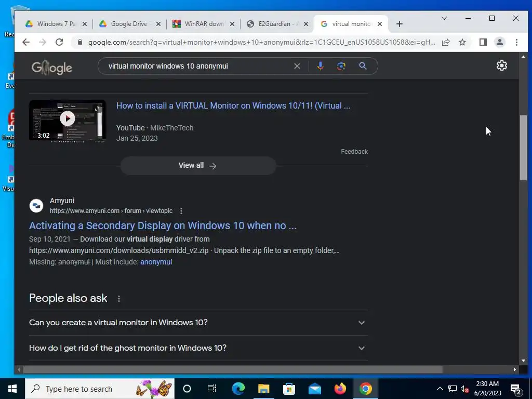Open Microsoft Store from the taskbar
The width and height of the screenshot is (532, 399).
(289, 389)
